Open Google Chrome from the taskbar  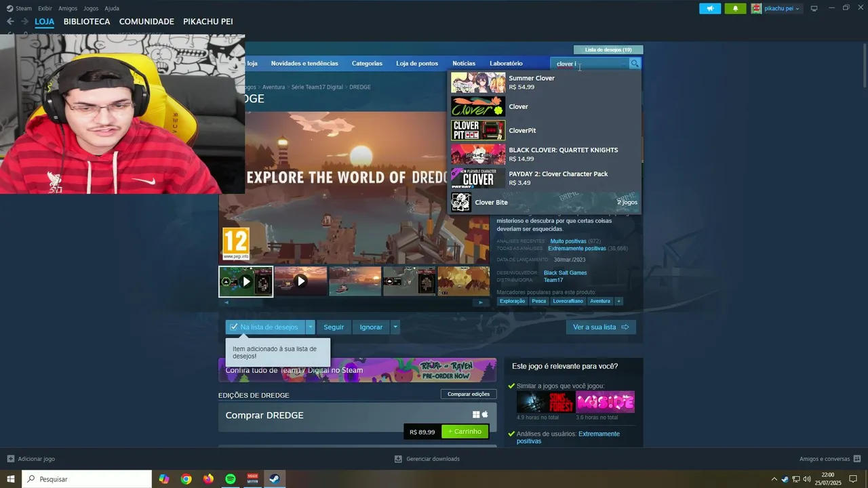click(x=186, y=479)
